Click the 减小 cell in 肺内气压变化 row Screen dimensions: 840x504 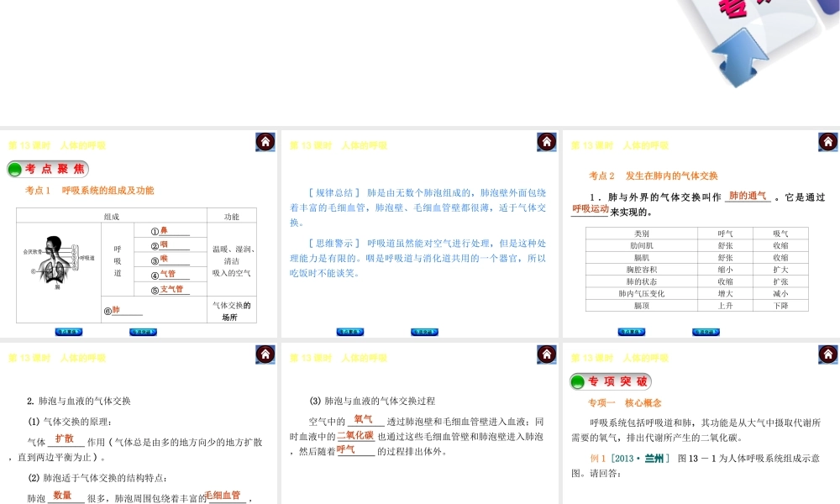pos(780,293)
